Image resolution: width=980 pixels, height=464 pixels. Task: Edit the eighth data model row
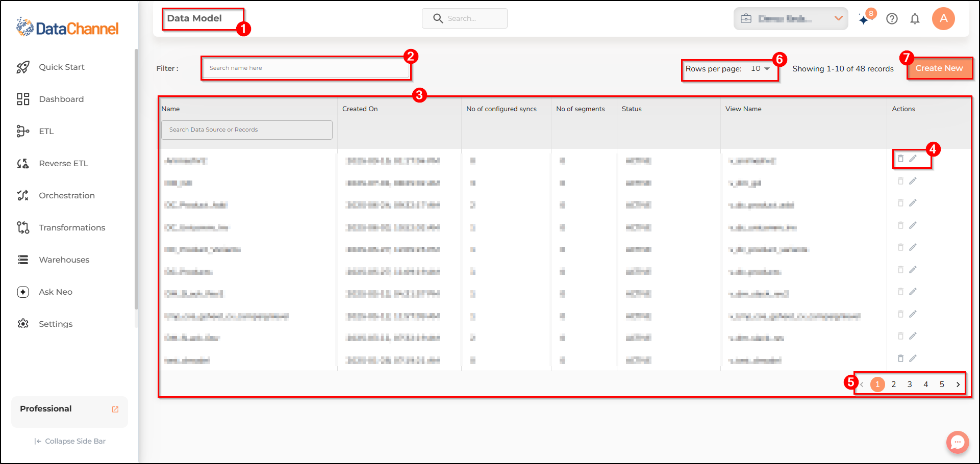pos(913,314)
